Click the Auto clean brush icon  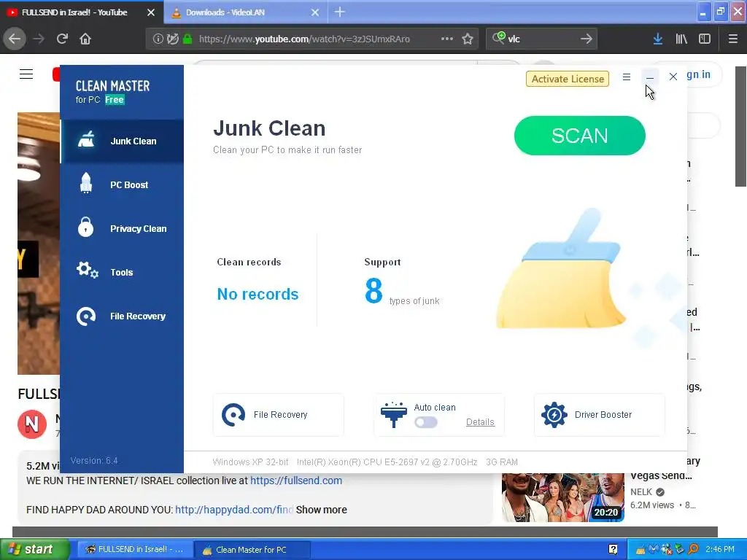pos(393,415)
